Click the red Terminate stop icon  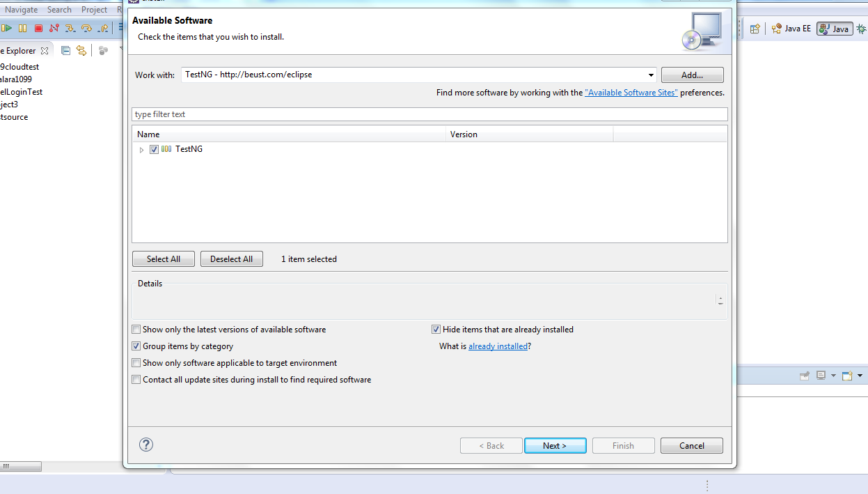tap(38, 29)
